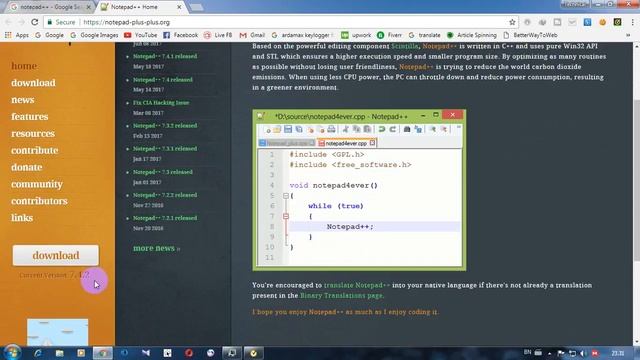Open Notepad++ 7.4 released news
The height and width of the screenshot is (360, 640).
pyautogui.click(x=163, y=80)
